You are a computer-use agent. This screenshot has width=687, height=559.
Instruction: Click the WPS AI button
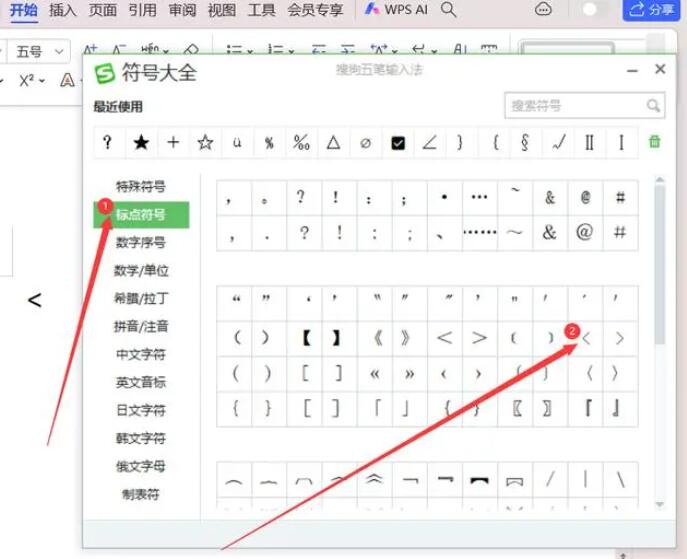(397, 10)
